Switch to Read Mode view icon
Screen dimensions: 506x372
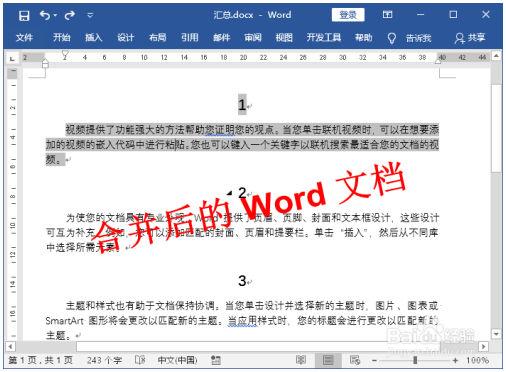pyautogui.click(x=301, y=360)
